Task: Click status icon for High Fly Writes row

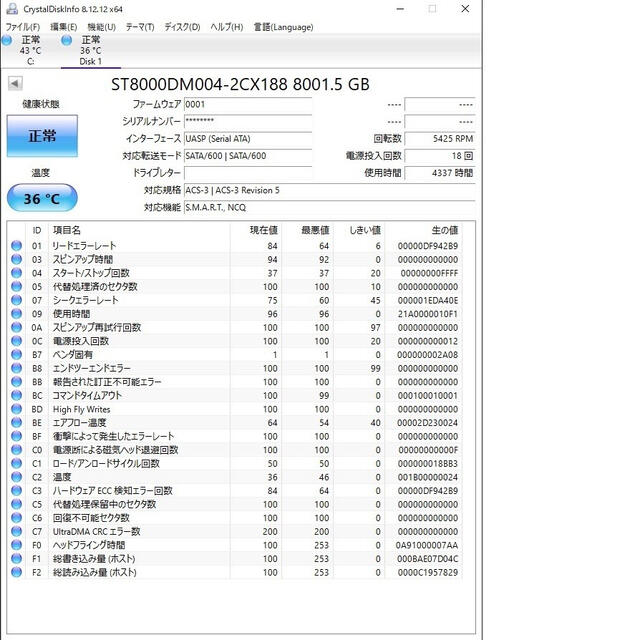Action: point(16,409)
